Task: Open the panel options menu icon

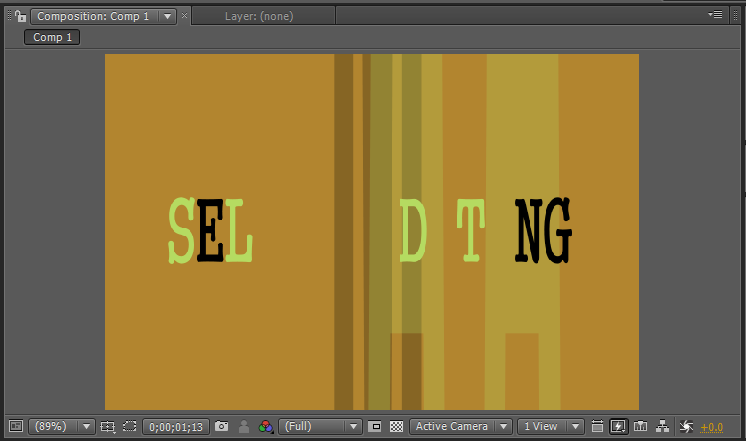Action: 715,15
